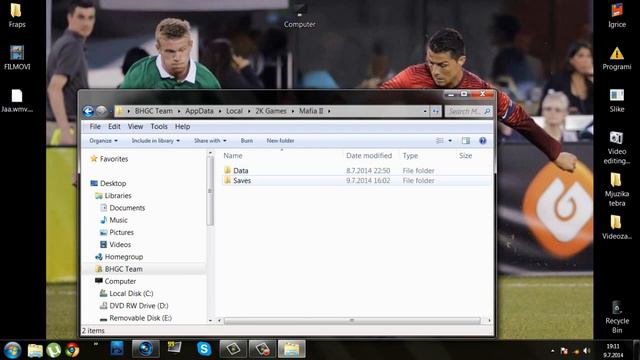The height and width of the screenshot is (360, 640).
Task: Open the Programi desktop icon
Action: click(617, 58)
